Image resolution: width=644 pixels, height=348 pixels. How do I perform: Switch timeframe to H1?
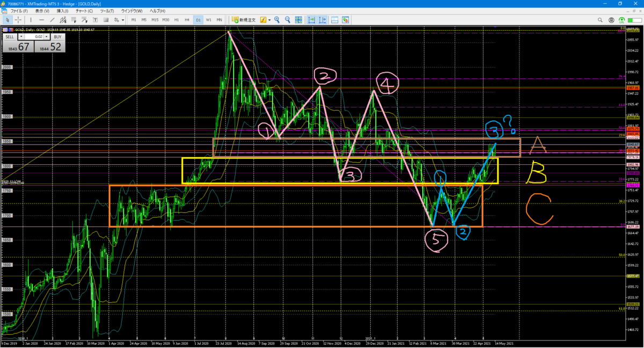click(x=177, y=20)
